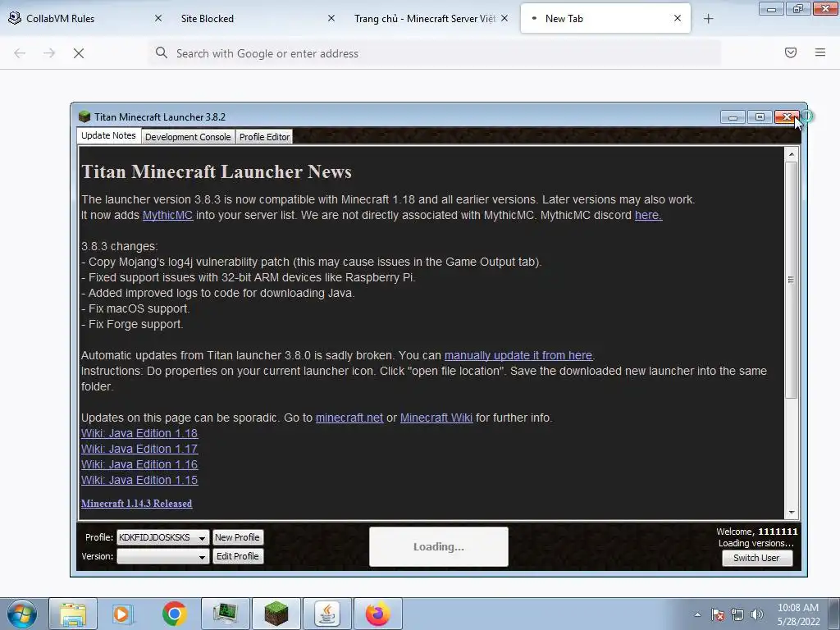This screenshot has height=630, width=840.
Task: Open the clock showing 10:08 AM
Action: 798,614
